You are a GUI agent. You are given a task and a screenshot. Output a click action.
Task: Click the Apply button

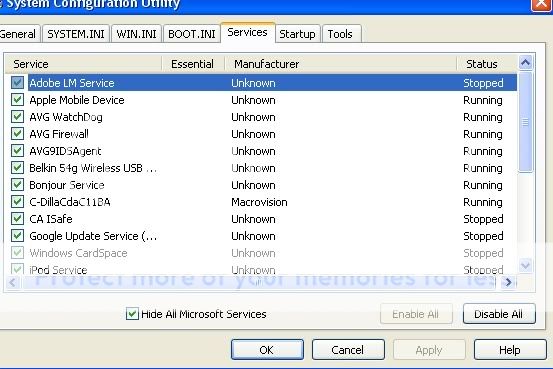point(429,350)
